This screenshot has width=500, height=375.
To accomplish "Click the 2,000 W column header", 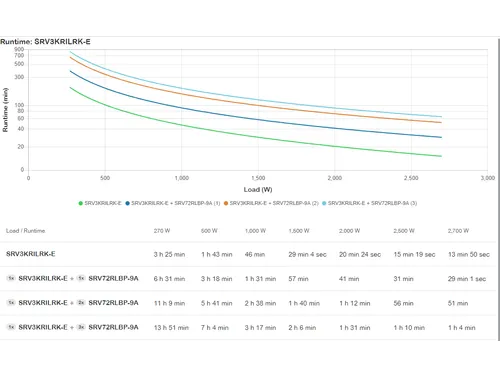I will pyautogui.click(x=350, y=231).
